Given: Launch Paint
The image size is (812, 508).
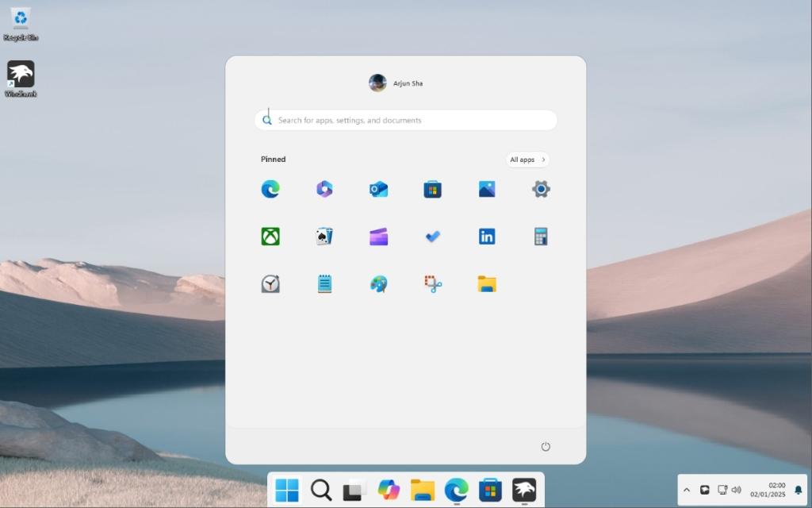Looking at the screenshot, I should 378,283.
